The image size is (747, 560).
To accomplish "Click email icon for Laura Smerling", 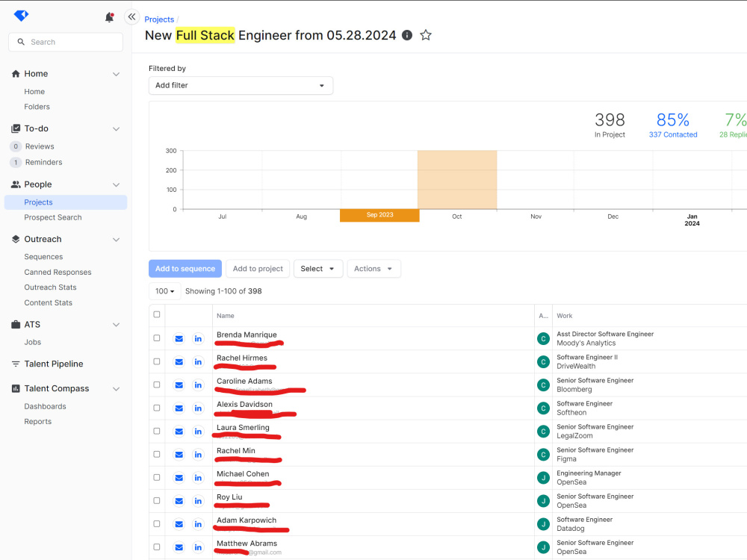I will pos(179,432).
